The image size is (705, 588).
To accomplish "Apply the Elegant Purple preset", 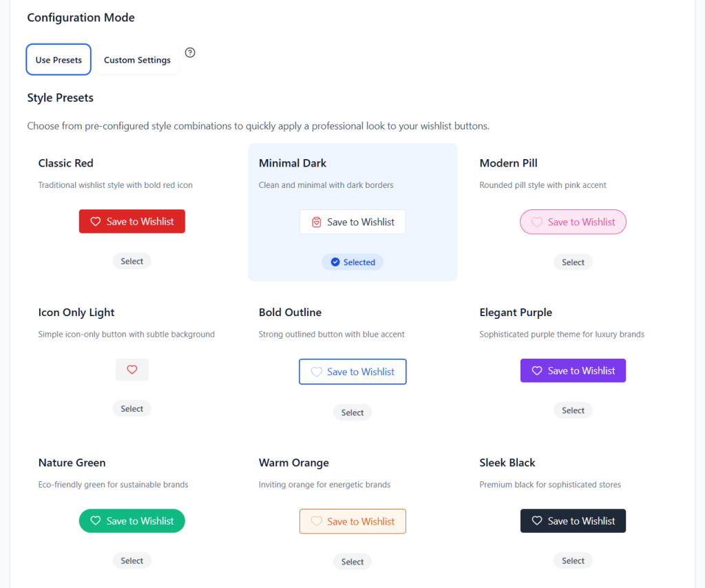I will tap(573, 410).
